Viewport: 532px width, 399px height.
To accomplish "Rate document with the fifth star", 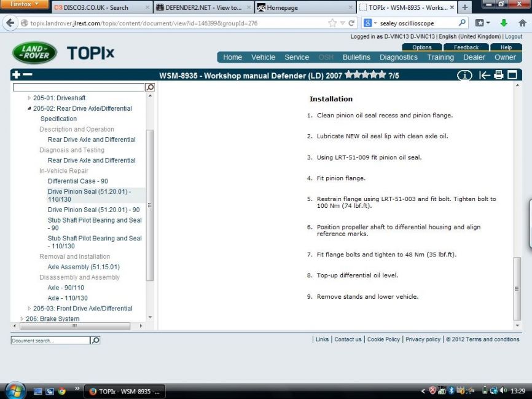I will coord(382,75).
